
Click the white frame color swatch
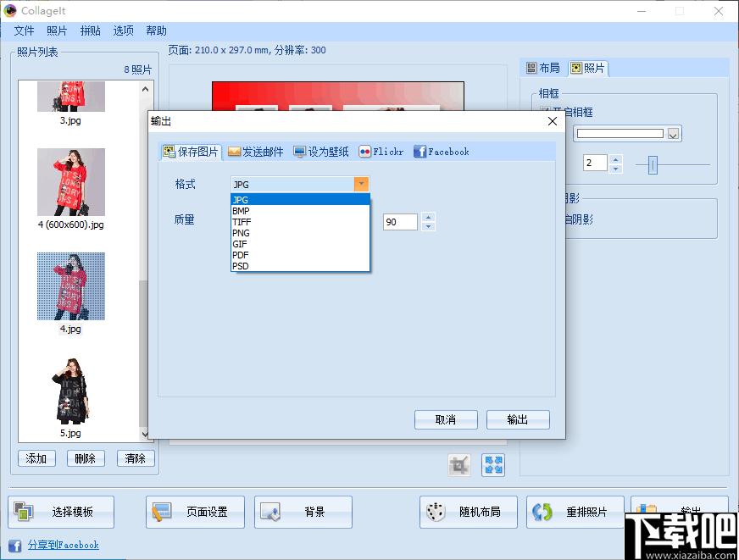tap(620, 134)
